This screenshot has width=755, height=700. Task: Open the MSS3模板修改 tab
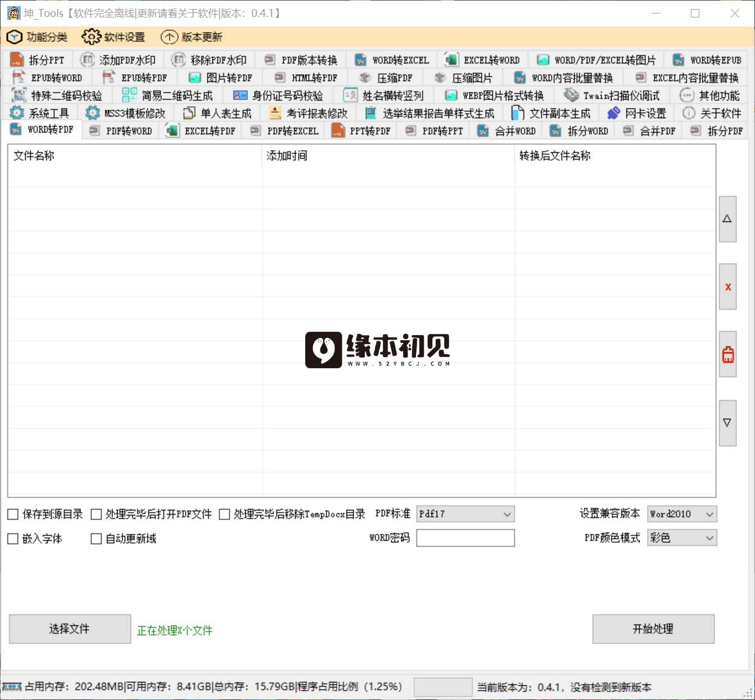pos(126,113)
